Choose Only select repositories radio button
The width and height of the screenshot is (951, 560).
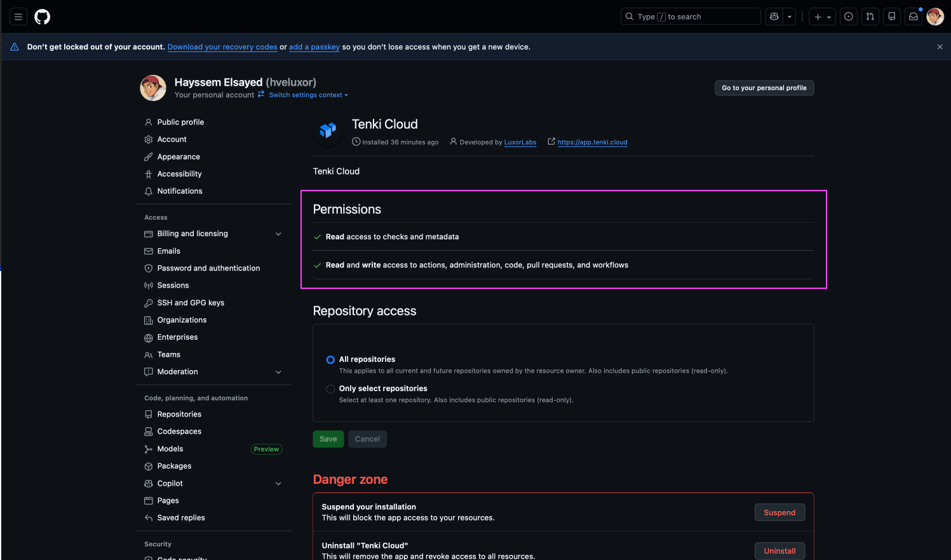(x=330, y=389)
